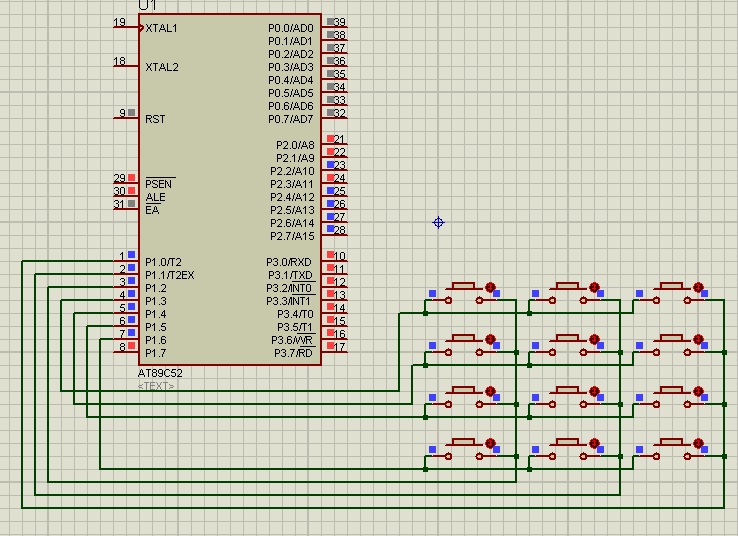The image size is (738, 536).
Task: Click the <TEXT> placeholder below the chip
Action: tap(156, 385)
